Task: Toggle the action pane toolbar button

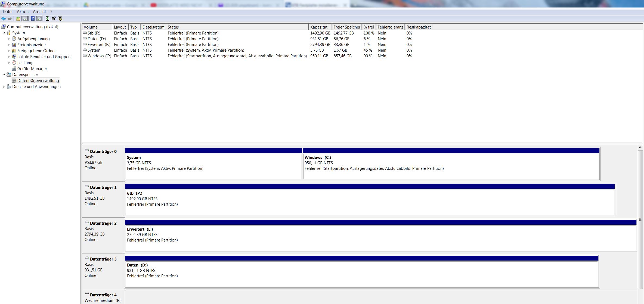Action: [39, 18]
